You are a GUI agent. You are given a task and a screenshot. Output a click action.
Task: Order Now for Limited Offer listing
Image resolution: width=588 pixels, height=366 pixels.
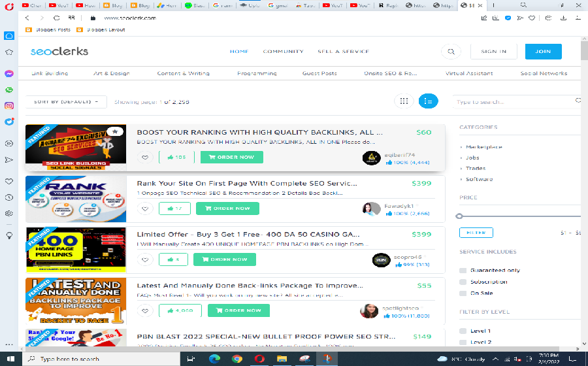(x=225, y=259)
